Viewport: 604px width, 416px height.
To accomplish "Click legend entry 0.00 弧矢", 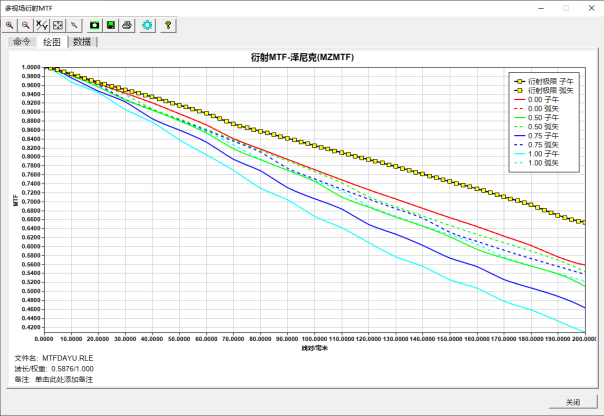I will [537, 109].
